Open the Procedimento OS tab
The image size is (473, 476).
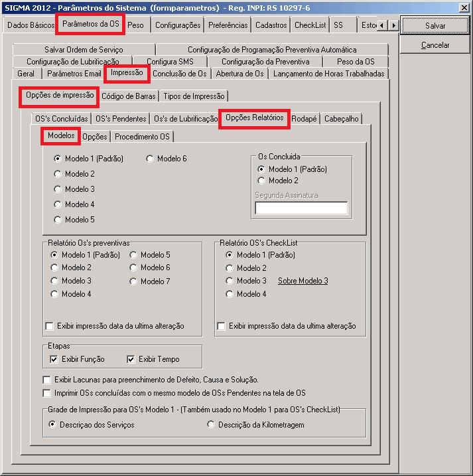point(142,137)
